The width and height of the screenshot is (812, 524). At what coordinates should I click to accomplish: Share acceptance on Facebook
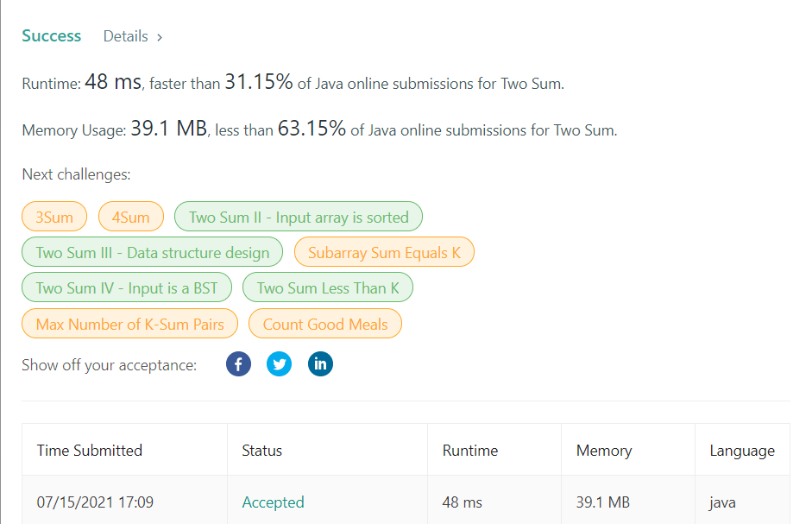(238, 364)
